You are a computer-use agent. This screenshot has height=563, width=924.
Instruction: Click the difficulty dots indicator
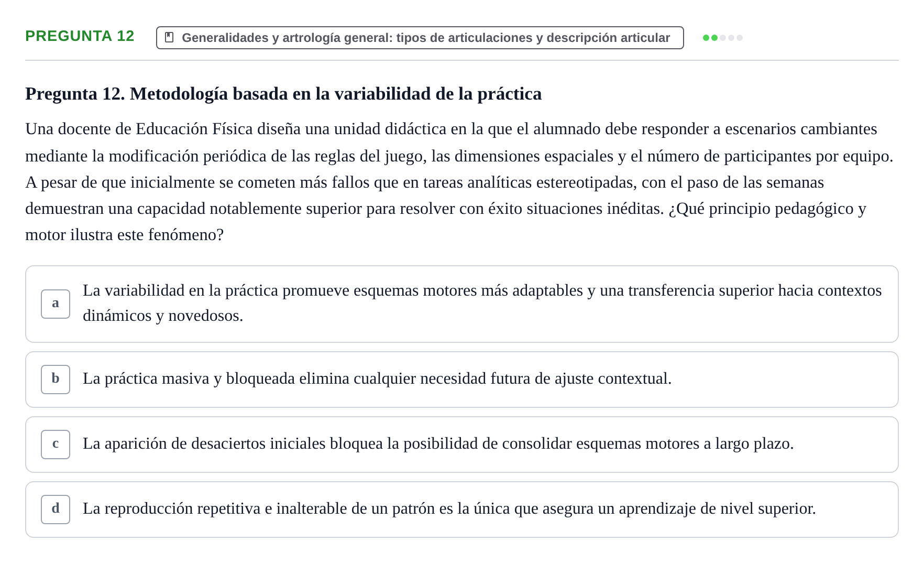click(722, 38)
